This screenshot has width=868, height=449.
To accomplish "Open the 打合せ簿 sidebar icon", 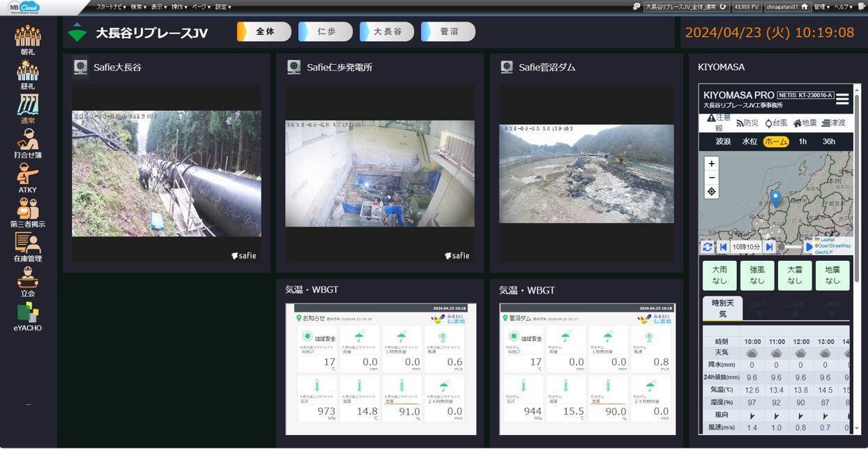I will pos(28,146).
